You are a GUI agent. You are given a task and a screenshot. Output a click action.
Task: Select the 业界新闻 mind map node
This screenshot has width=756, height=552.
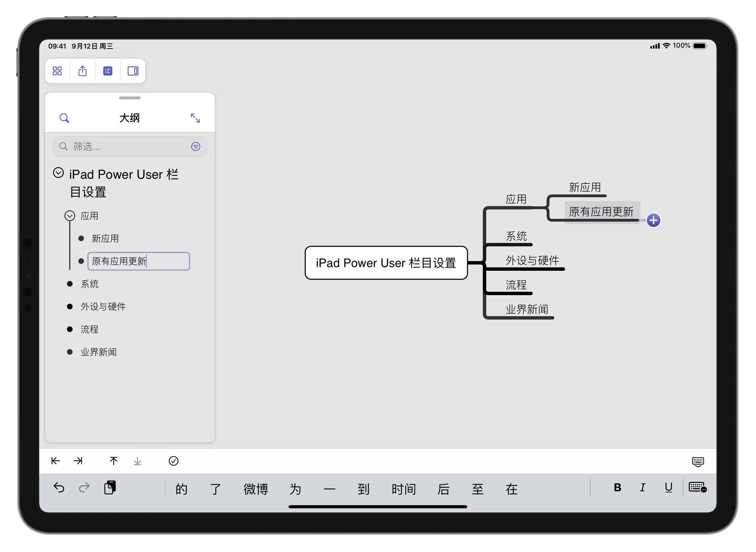pyautogui.click(x=527, y=309)
